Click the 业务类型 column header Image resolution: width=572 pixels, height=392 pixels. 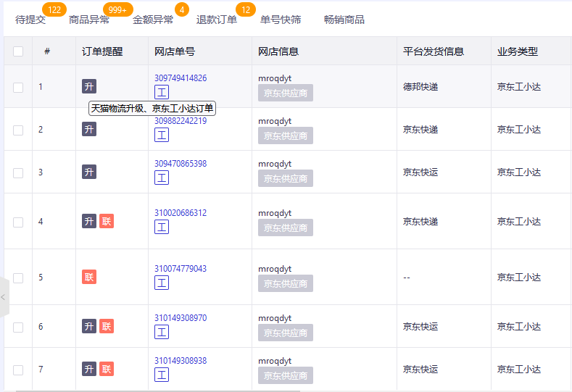click(x=518, y=51)
